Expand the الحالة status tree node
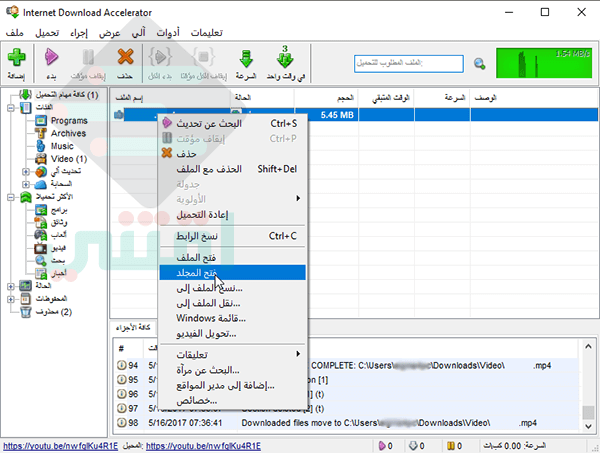Screen dimensions: 600x453 (11, 286)
